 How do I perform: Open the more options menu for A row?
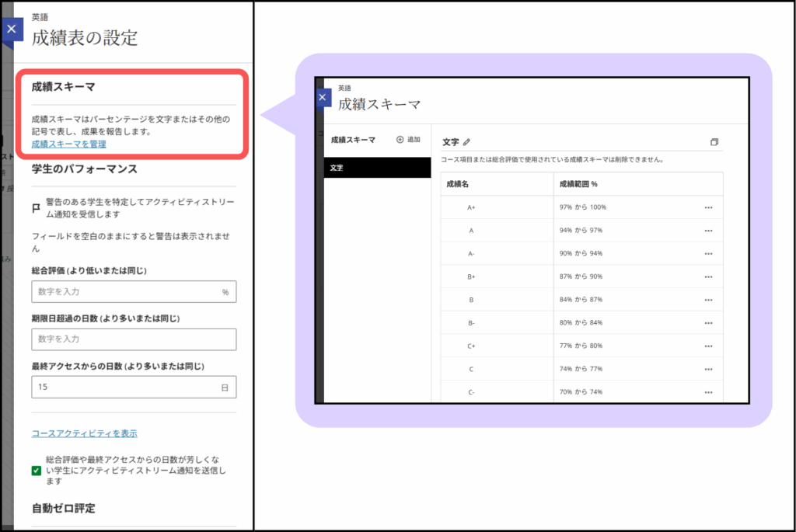[x=707, y=231]
